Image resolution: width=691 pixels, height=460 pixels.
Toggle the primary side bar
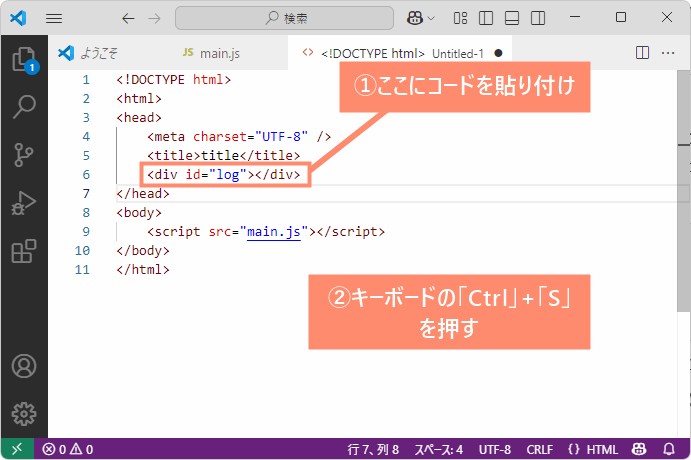pos(486,18)
